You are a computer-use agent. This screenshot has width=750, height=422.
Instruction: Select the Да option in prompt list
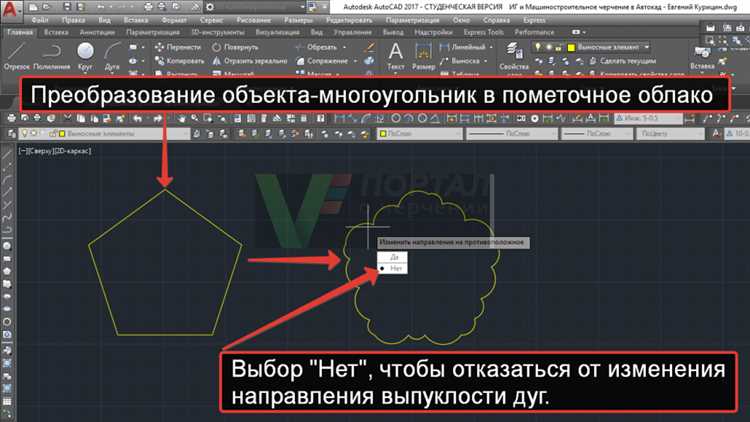point(393,257)
